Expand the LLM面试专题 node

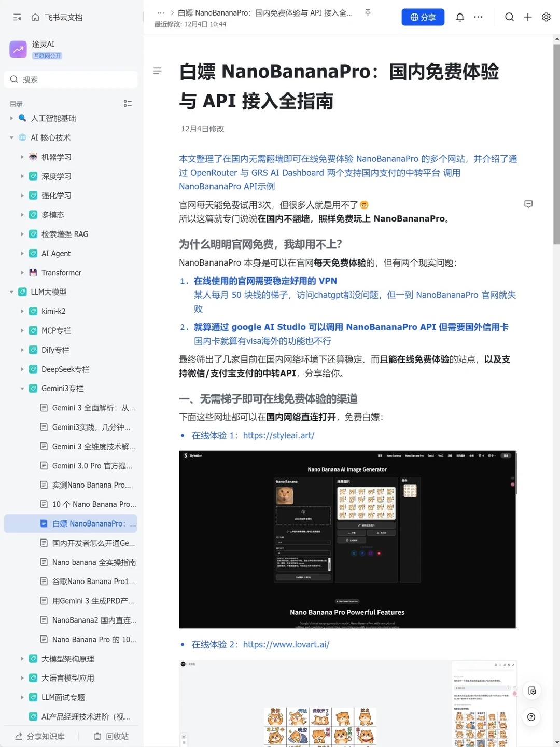(x=22, y=697)
